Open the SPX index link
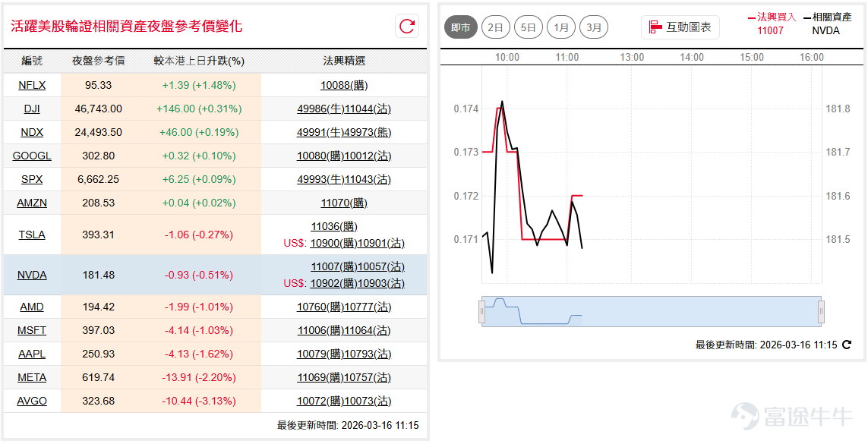This screenshot has height=444, width=868. pos(32,179)
